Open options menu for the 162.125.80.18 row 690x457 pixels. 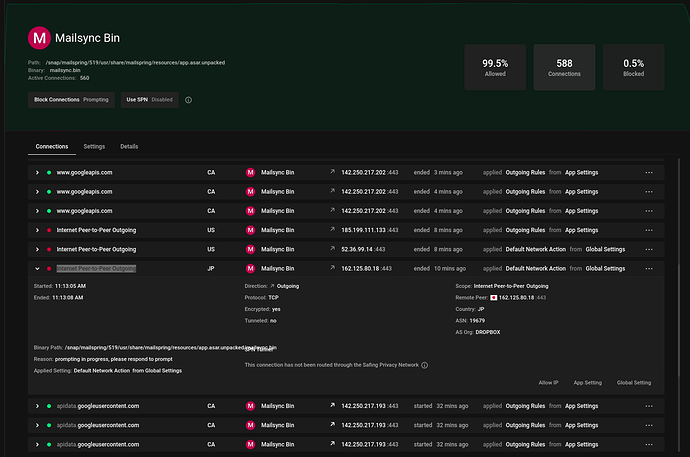coord(649,268)
